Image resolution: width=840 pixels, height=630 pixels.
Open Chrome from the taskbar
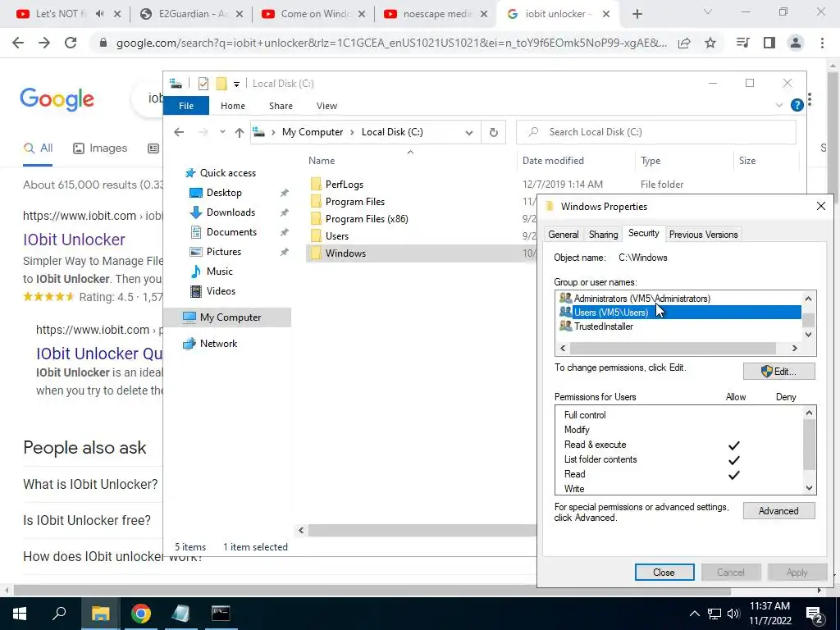coord(141,614)
